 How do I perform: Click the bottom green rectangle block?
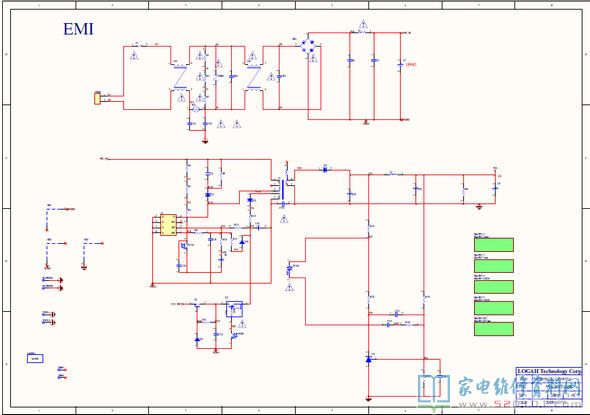[x=494, y=329]
